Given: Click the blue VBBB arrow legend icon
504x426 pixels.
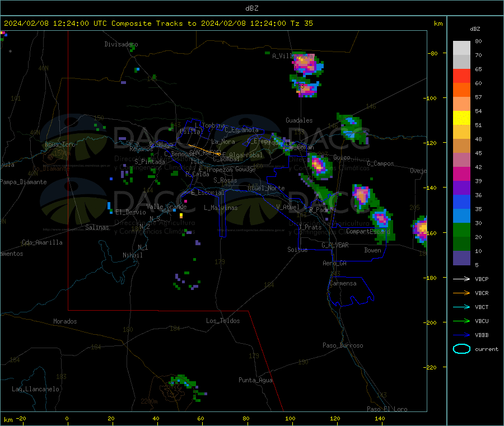Looking at the screenshot, I should pos(461,335).
